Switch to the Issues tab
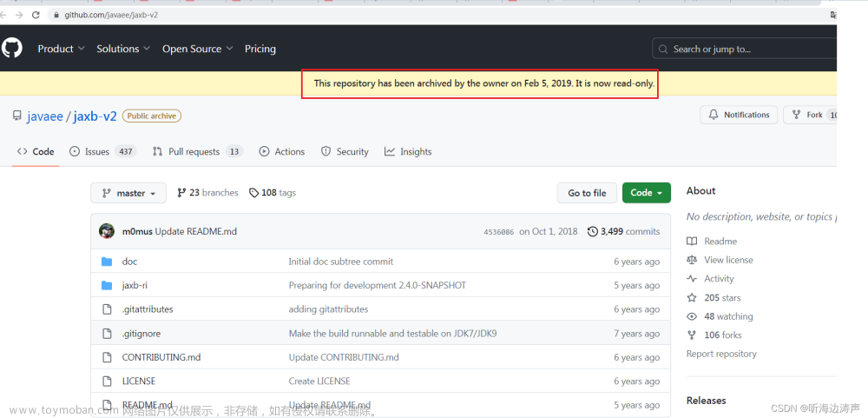The width and height of the screenshot is (868, 418). coord(102,151)
